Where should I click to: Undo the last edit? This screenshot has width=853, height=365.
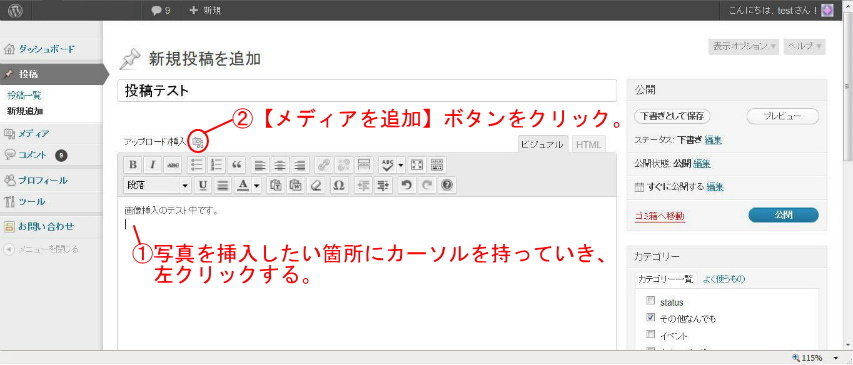(x=406, y=185)
